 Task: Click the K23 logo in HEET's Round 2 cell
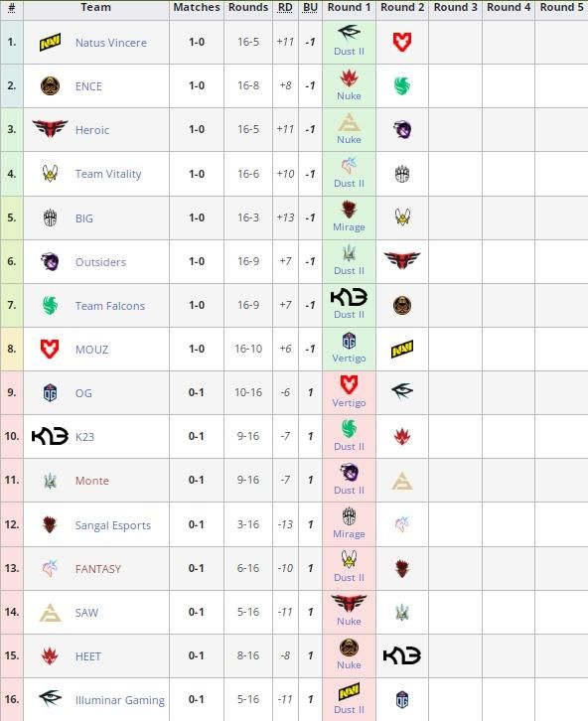[402, 655]
